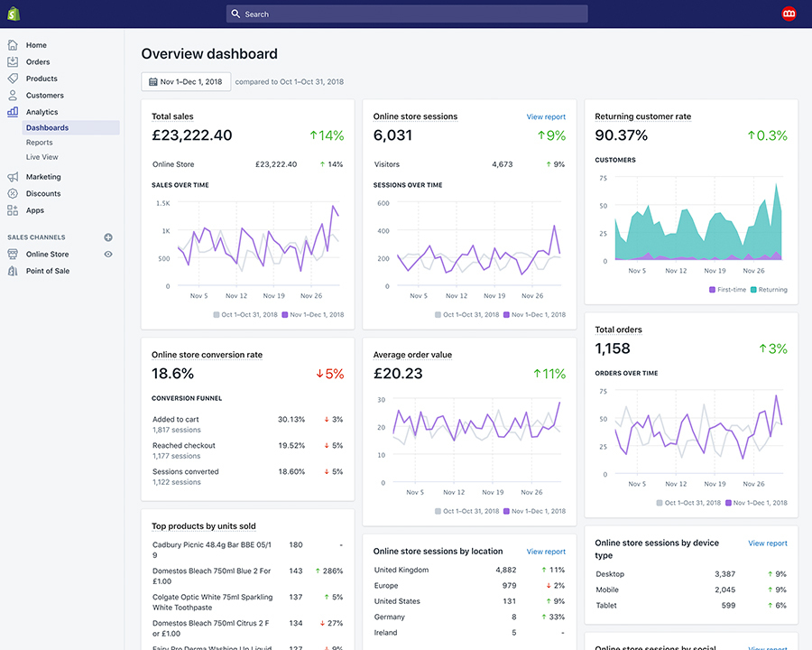The width and height of the screenshot is (812, 650).
Task: Open the Home sidebar icon
Action: click(13, 45)
